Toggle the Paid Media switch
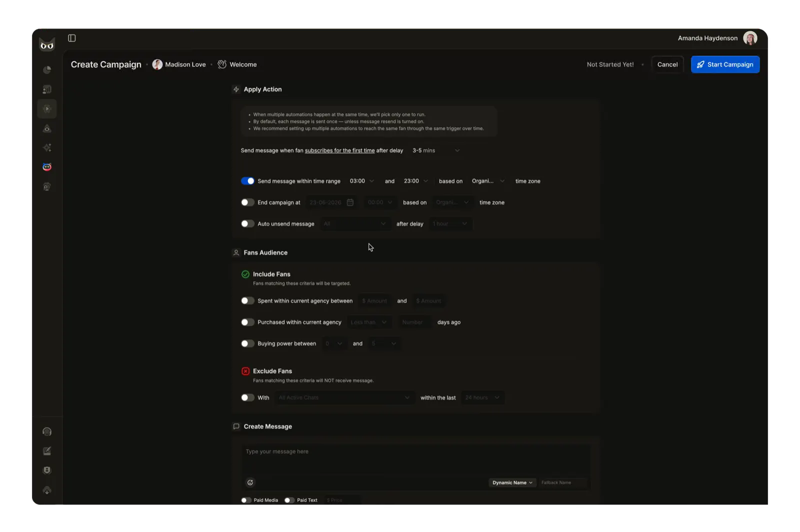 (x=246, y=500)
